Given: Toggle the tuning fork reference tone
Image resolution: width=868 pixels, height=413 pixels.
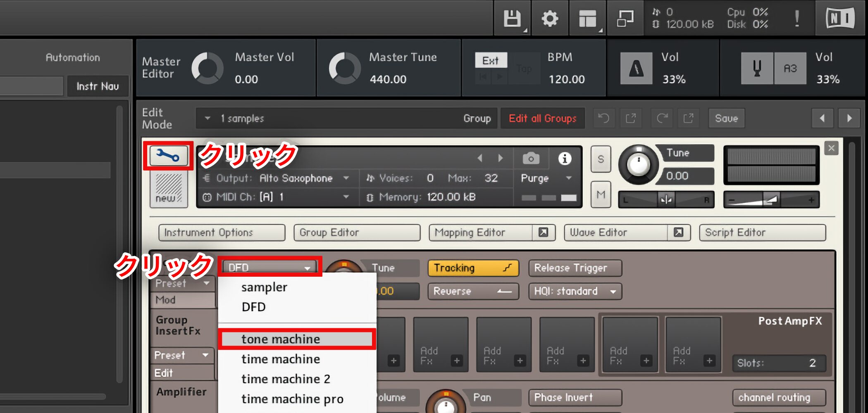Looking at the screenshot, I should click(757, 69).
